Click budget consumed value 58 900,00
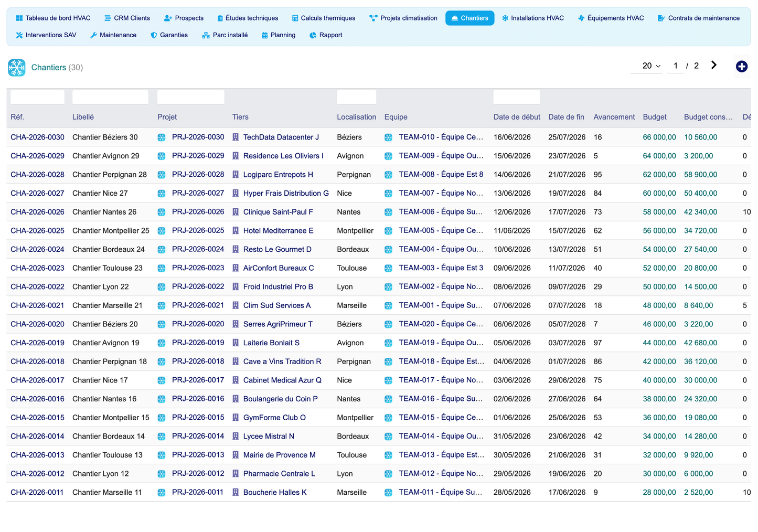Screen dimensions: 758x532 coord(700,175)
